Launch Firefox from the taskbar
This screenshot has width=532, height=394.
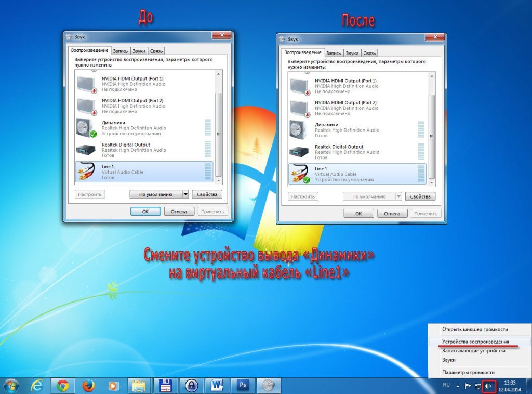[89, 385]
